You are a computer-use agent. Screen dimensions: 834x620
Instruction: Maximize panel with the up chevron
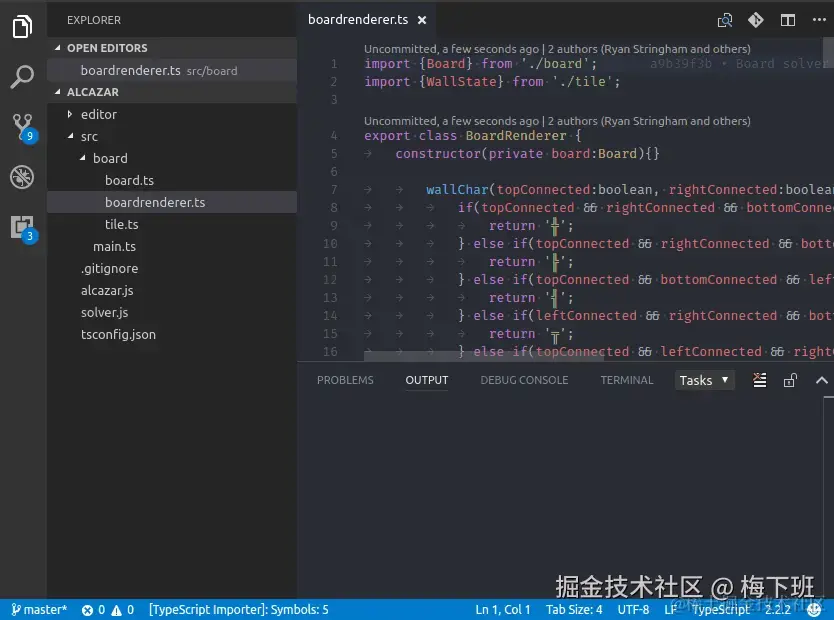[x=822, y=380]
